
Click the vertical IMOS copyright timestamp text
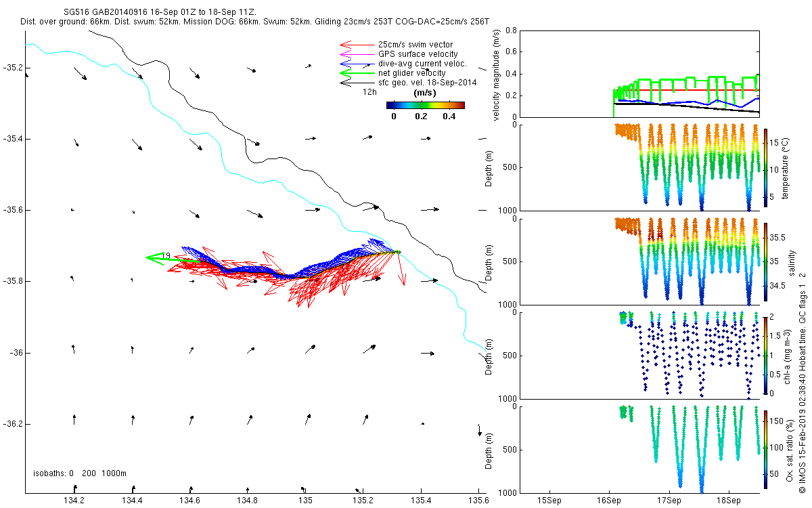[x=802, y=383]
